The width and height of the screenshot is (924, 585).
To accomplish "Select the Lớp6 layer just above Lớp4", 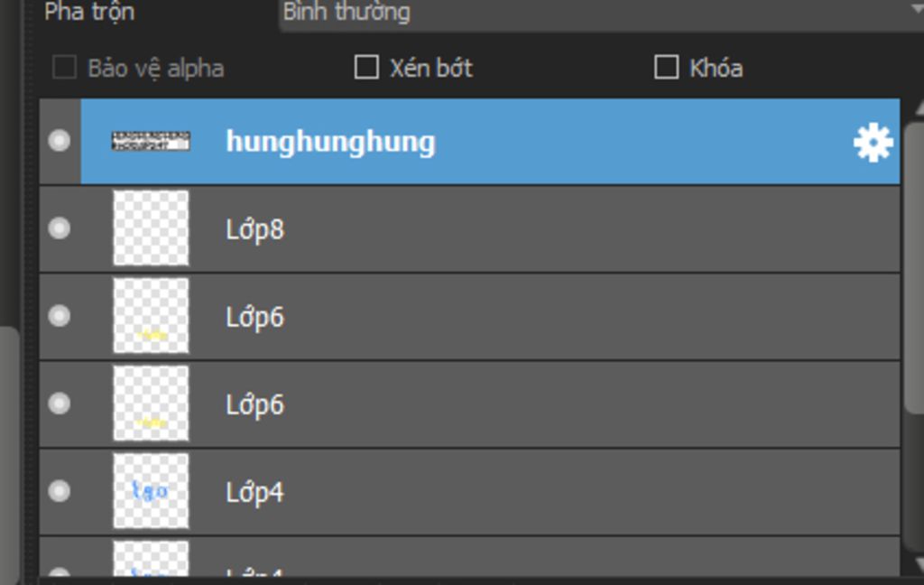I will point(255,404).
